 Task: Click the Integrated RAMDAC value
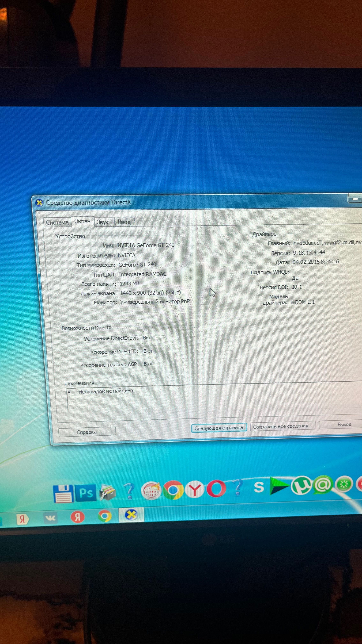[143, 274]
